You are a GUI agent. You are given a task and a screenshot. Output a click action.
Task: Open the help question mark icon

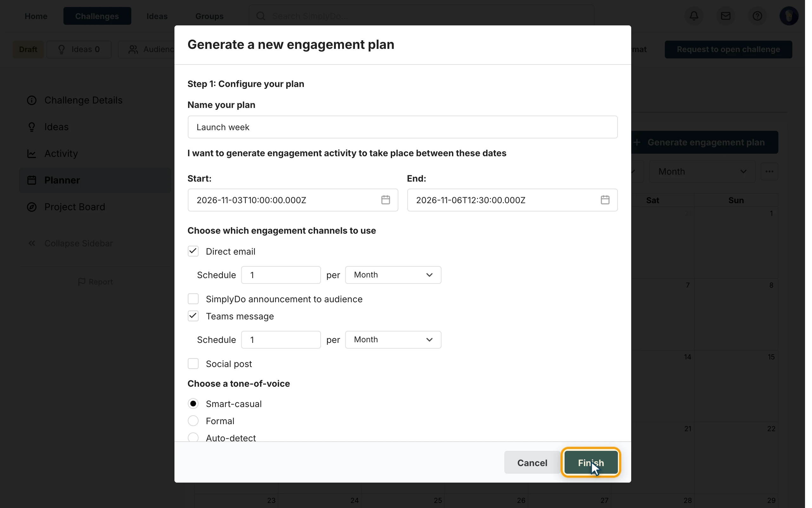[757, 16]
